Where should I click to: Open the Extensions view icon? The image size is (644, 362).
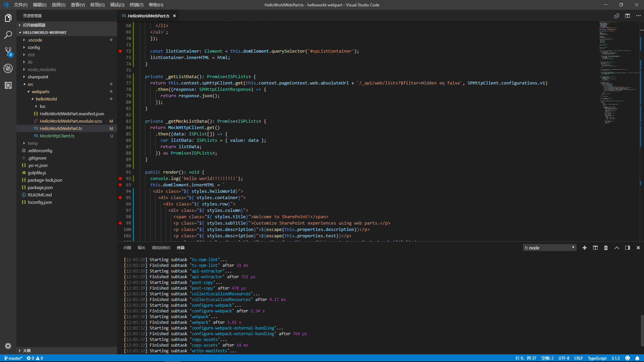point(8,85)
